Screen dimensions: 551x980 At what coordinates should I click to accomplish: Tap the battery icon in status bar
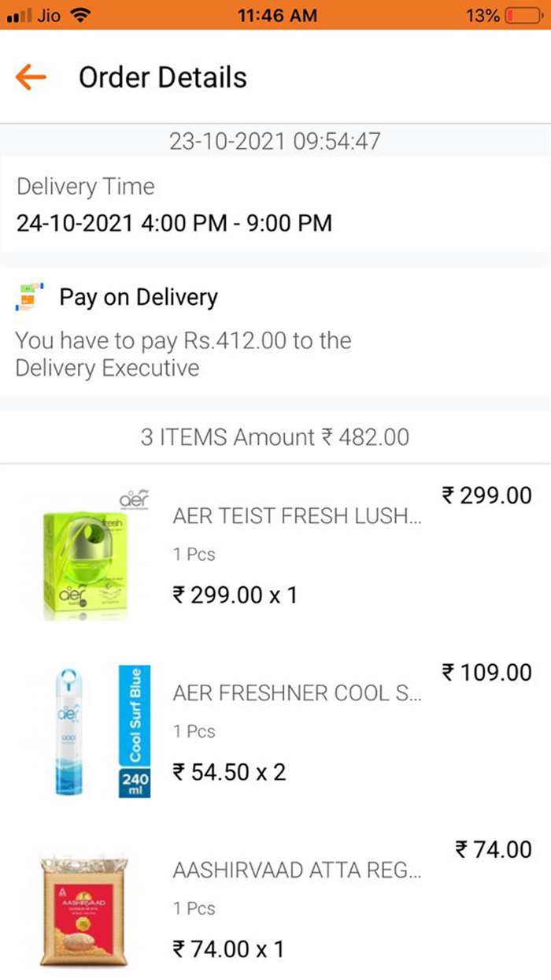tap(524, 15)
